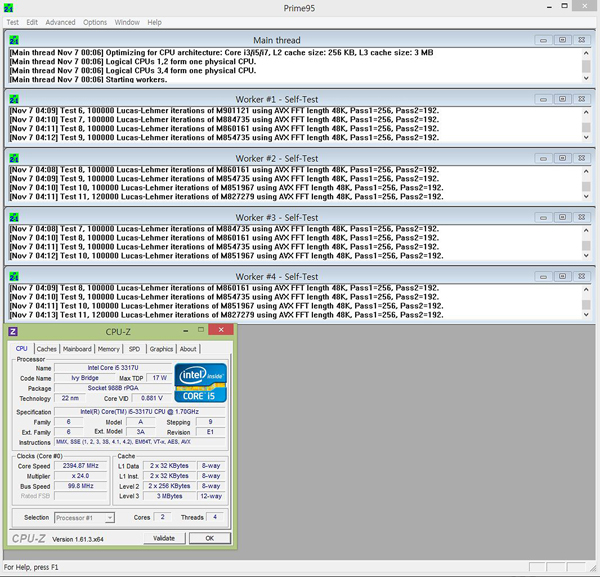Close the Worker #3 window

pyautogui.click(x=582, y=217)
